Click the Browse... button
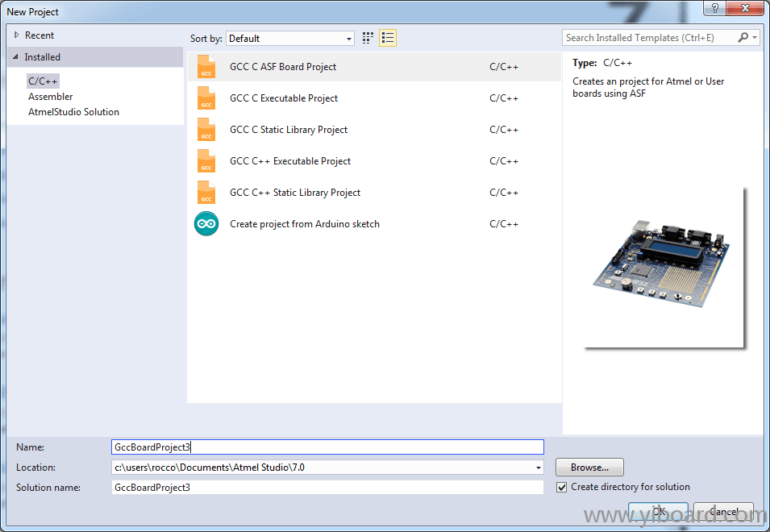The width and height of the screenshot is (770, 532). [x=589, y=468]
